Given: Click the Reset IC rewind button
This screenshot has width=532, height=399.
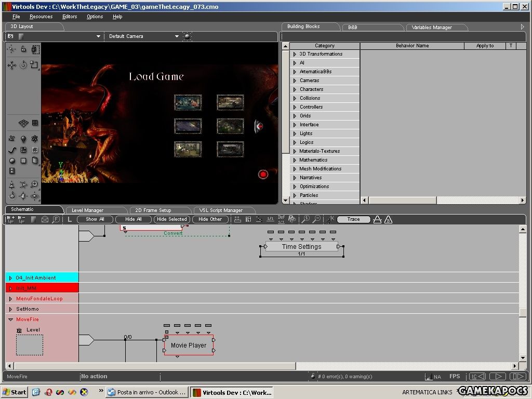Looking at the screenshot, I should point(477,376).
